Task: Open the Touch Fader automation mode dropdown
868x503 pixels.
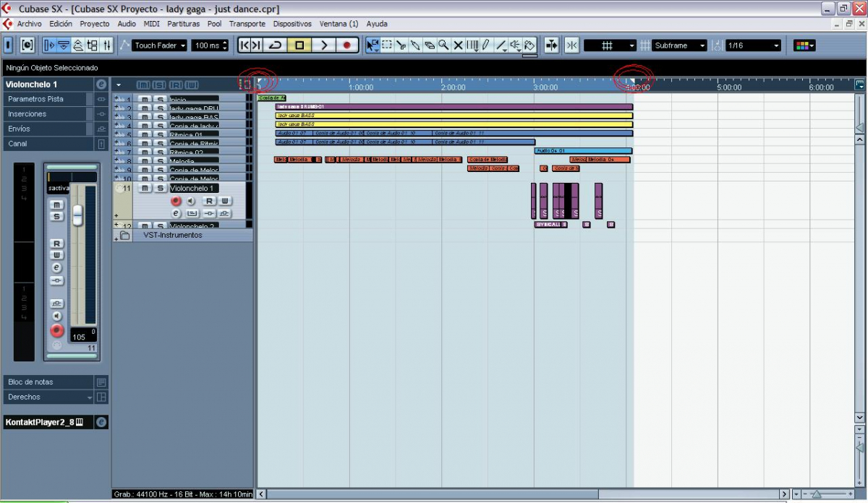Action: (x=160, y=45)
